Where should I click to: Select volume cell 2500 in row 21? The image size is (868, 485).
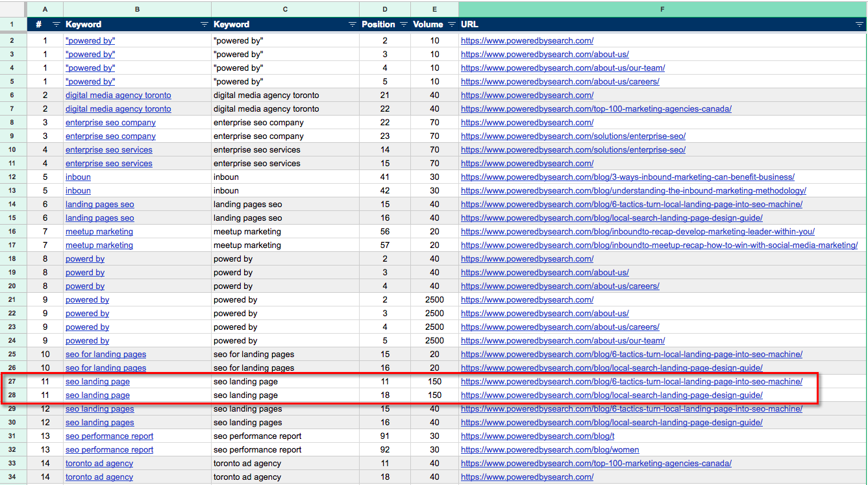[x=434, y=300]
